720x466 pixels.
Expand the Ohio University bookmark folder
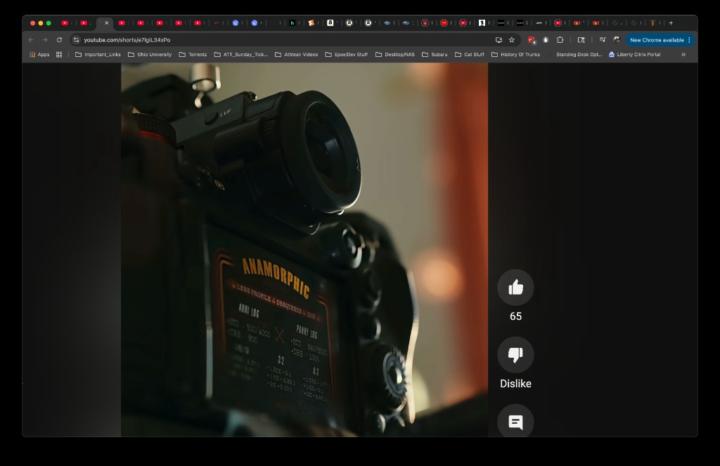tap(149, 54)
